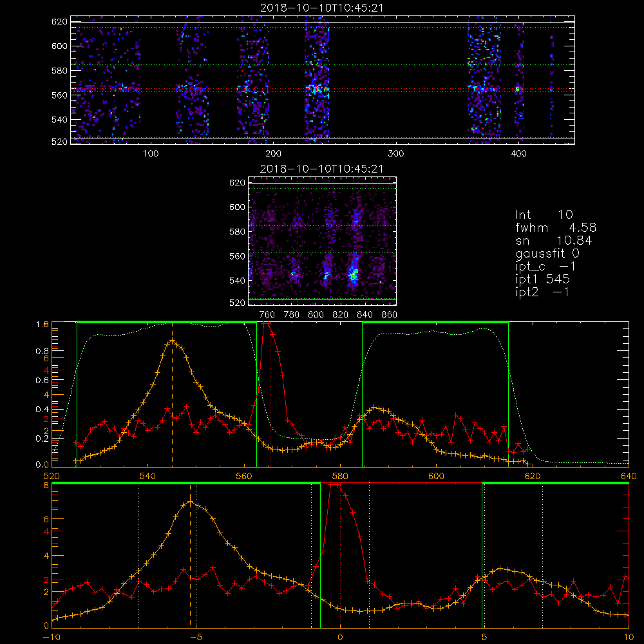Click orange x-axis label 600 of profile plot
The image size is (644, 644).
tap(436, 476)
